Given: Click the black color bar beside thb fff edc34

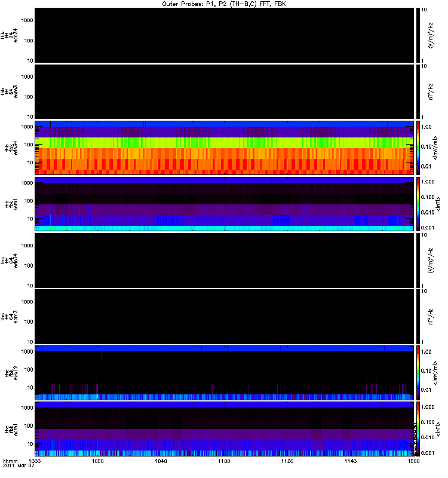Looking at the screenshot, I should [418, 35].
